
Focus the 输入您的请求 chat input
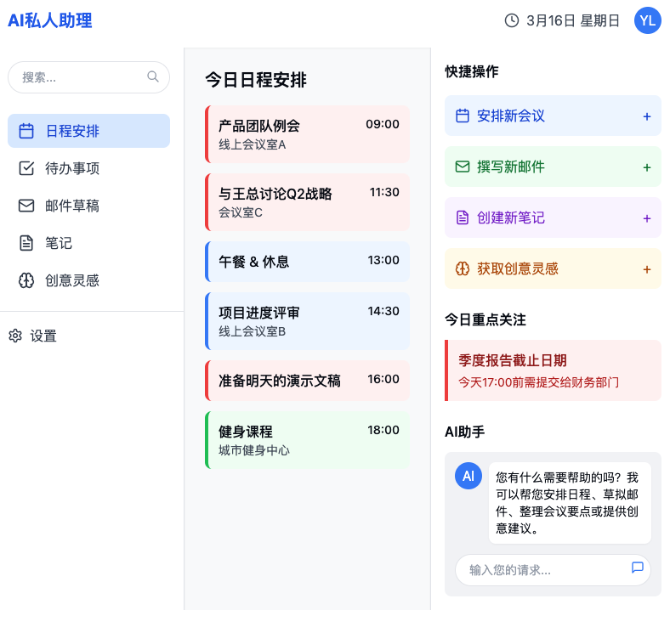click(x=553, y=570)
